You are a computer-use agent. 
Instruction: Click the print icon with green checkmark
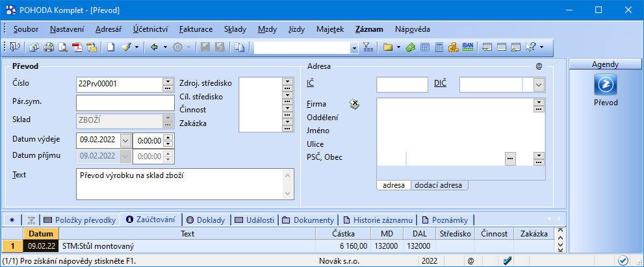[49, 47]
